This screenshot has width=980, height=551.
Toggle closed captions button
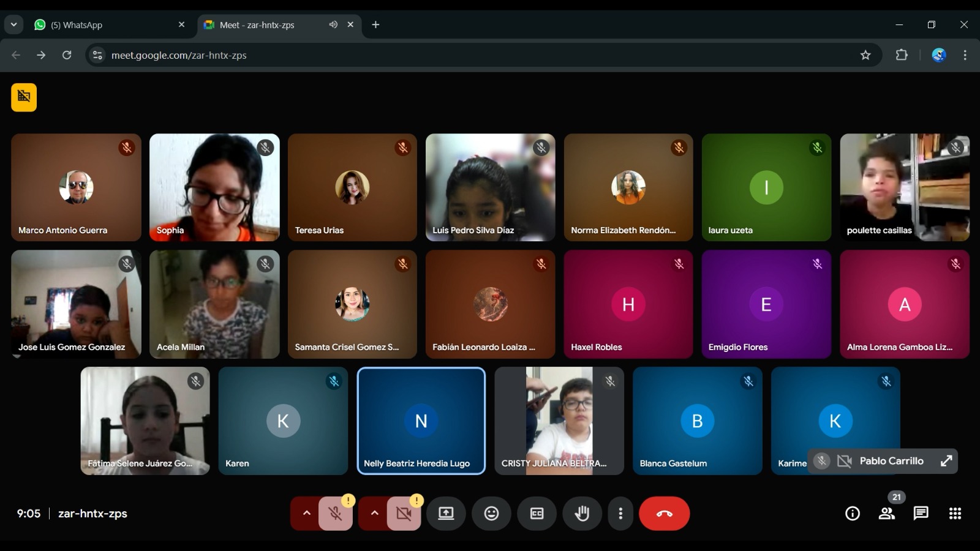pyautogui.click(x=537, y=514)
